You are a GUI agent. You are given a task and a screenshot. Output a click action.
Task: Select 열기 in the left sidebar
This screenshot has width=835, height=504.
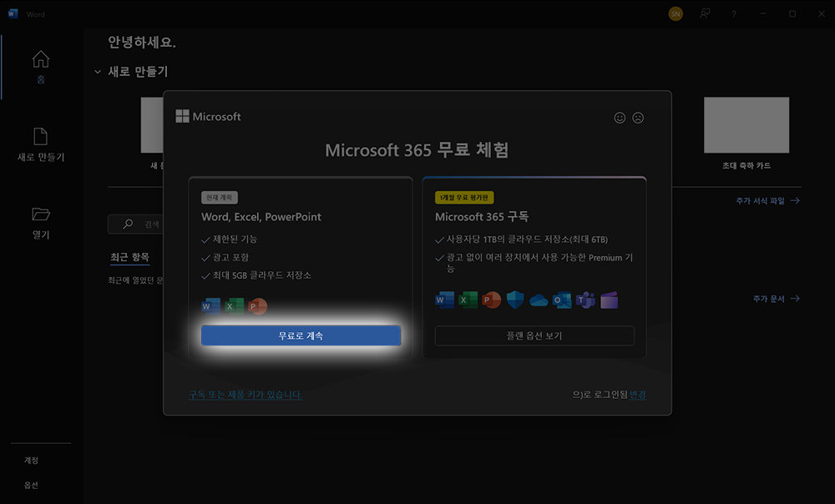click(x=40, y=223)
